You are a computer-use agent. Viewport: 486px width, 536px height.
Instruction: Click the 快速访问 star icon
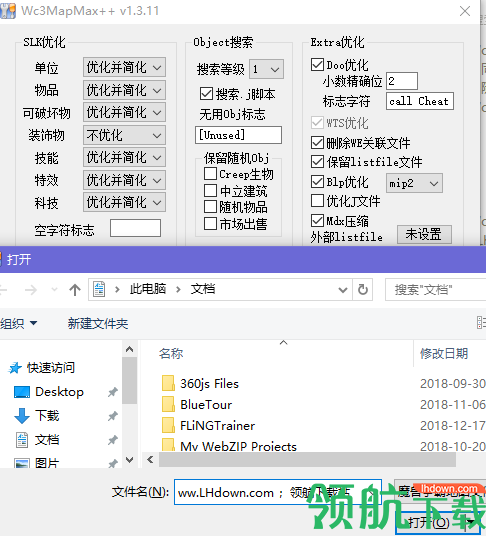(15, 368)
